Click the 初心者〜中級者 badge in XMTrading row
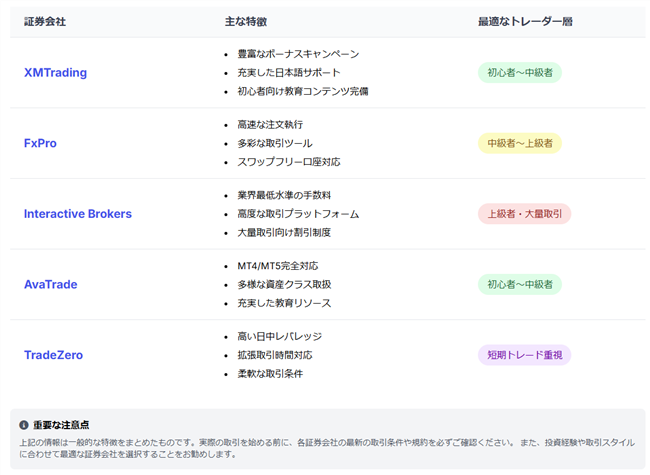The width and height of the screenshot is (650, 475). click(x=520, y=73)
